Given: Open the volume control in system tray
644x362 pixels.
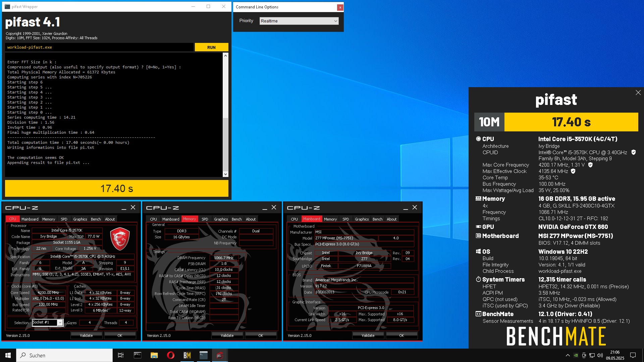Looking at the screenshot, I should click(600, 355).
